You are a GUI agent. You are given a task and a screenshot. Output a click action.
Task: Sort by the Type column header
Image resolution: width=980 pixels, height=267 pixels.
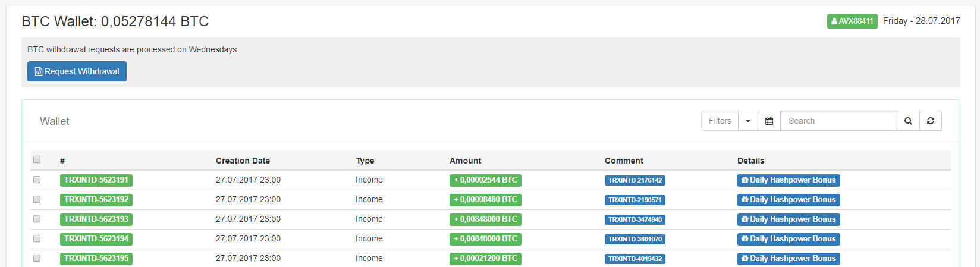click(365, 161)
